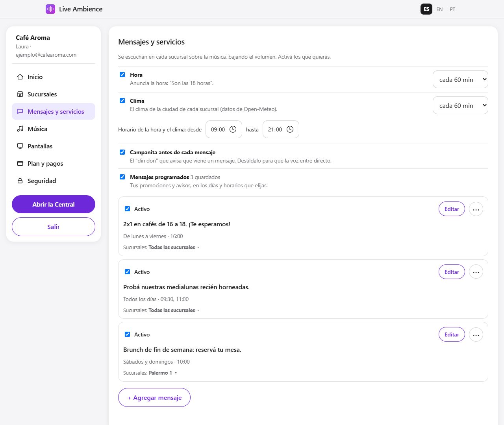The height and width of the screenshot is (425, 504).
Task: Deactivate the 2x1 en cafés message
Action: click(127, 209)
